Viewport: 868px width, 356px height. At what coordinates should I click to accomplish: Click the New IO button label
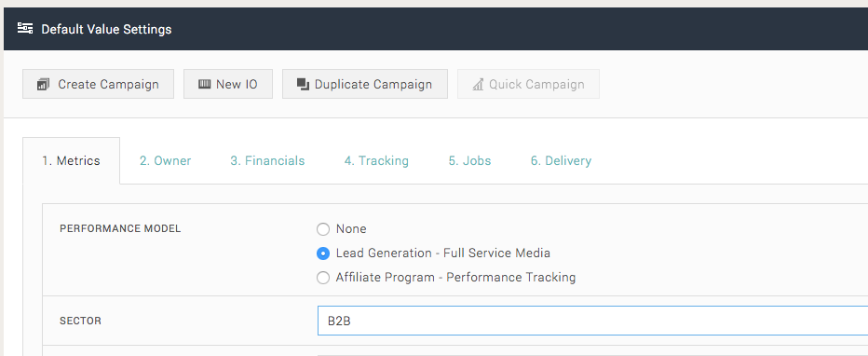(x=237, y=84)
